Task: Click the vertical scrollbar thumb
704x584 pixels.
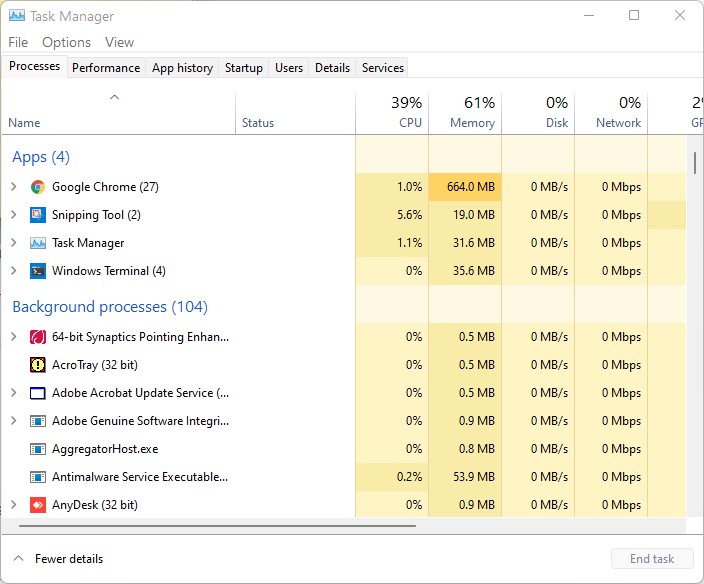Action: coord(695,163)
